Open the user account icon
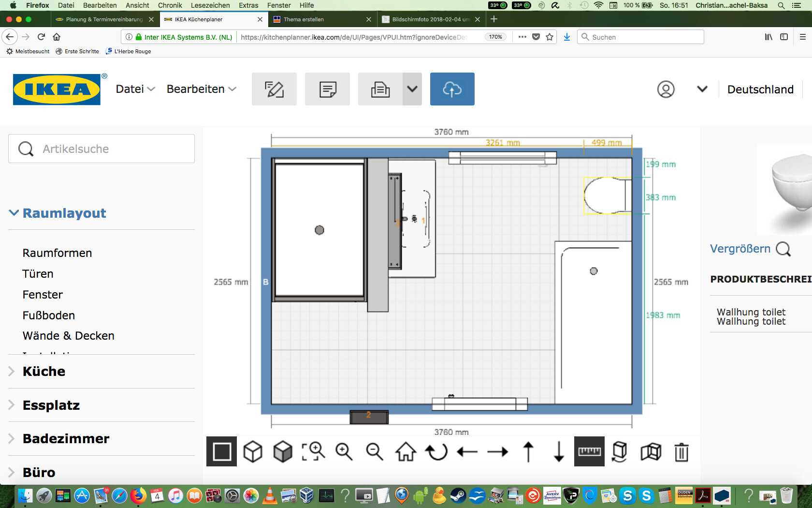The height and width of the screenshot is (508, 812). coord(666,90)
